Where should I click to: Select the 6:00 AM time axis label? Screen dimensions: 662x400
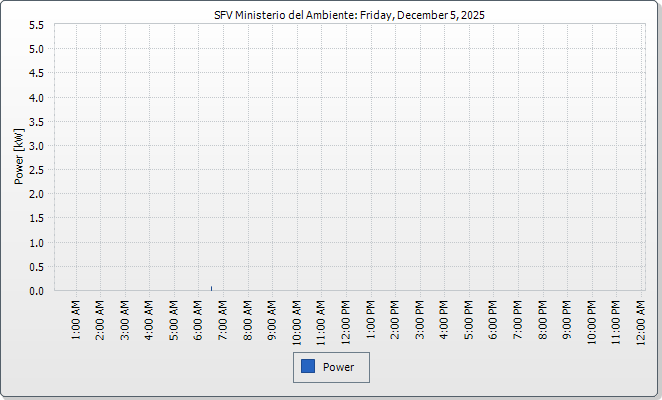[x=199, y=318]
